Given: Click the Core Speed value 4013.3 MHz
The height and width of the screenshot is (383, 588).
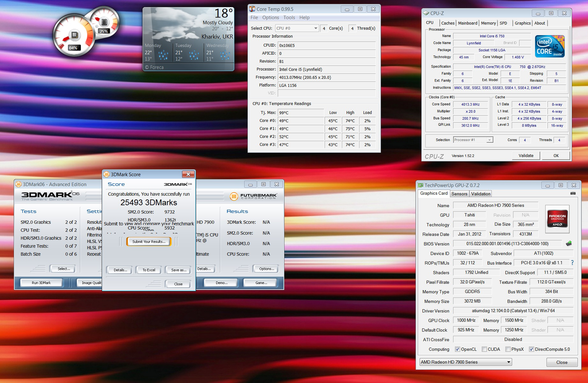Looking at the screenshot, I should [470, 104].
